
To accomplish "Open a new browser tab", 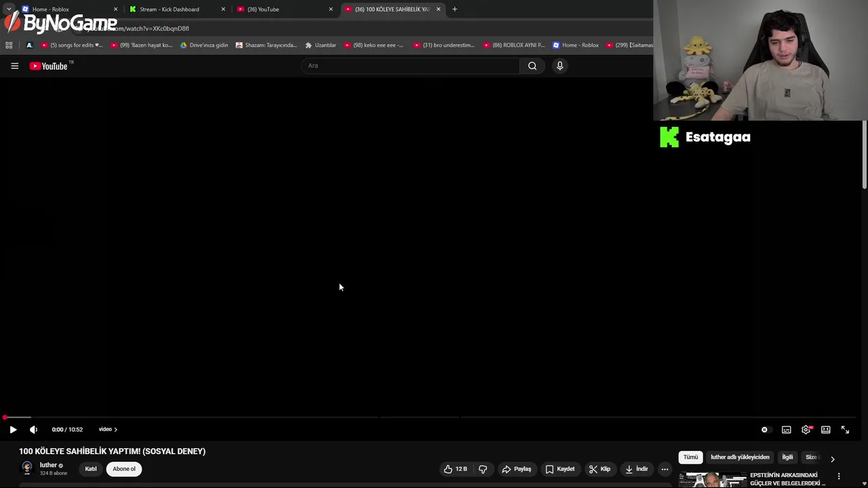I will click(x=454, y=9).
